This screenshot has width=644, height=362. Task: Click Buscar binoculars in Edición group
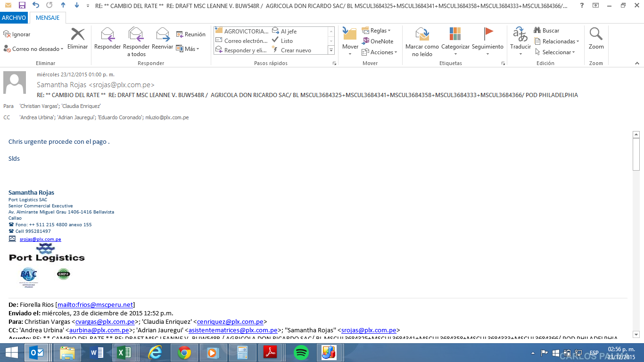point(546,30)
